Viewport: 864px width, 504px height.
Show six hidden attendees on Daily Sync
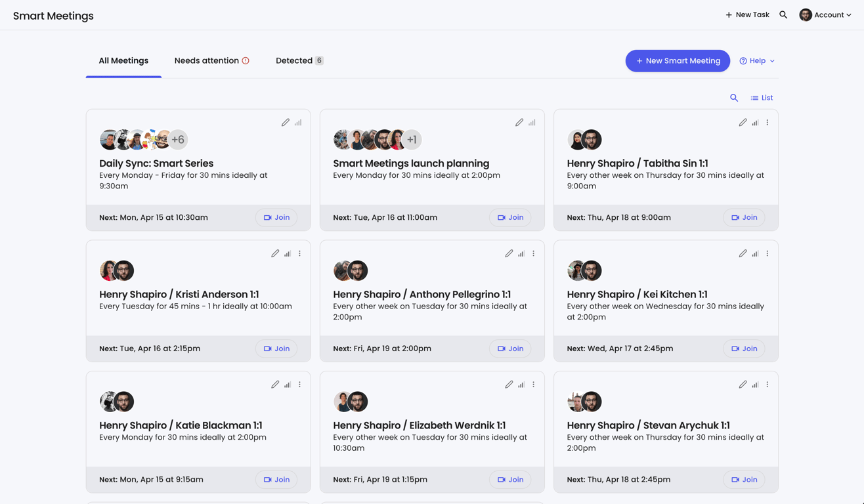178,139
